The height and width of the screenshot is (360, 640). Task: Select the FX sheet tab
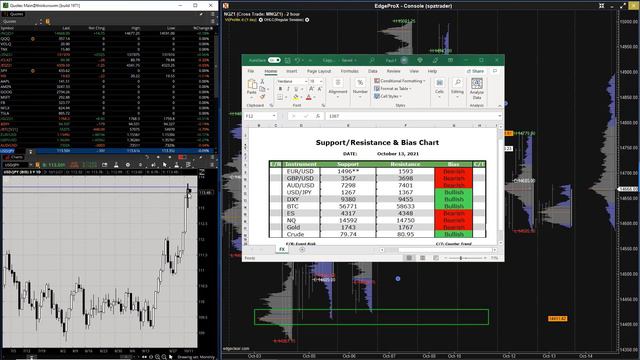(282, 249)
